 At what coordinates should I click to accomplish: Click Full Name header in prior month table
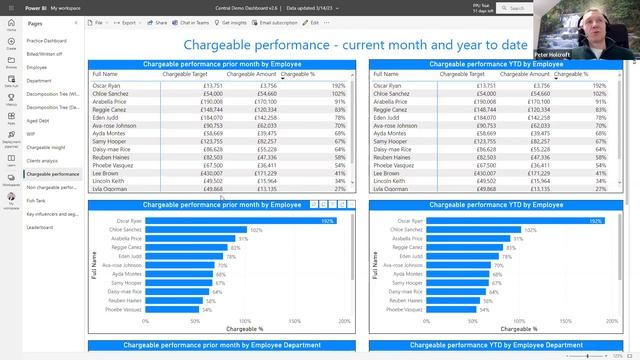point(105,74)
